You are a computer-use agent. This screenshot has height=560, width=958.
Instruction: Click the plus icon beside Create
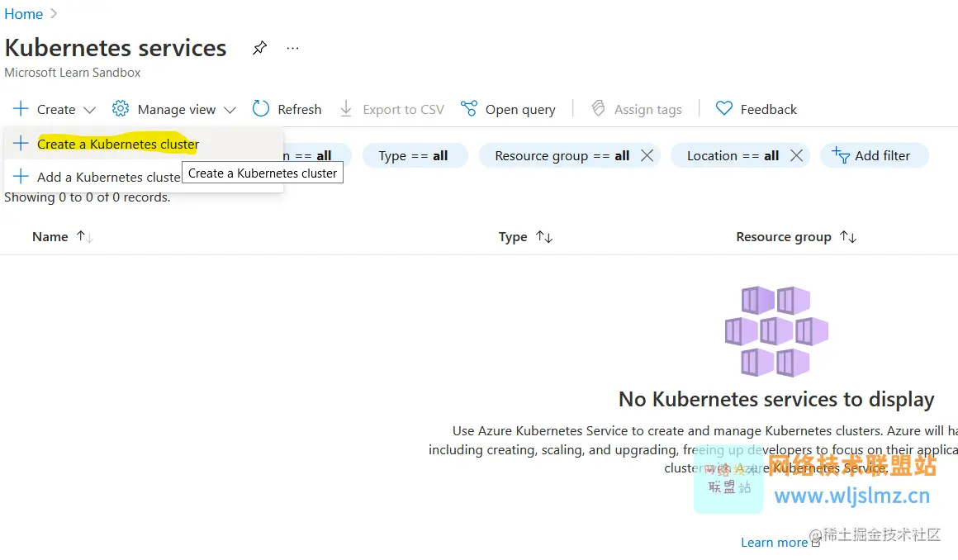coord(21,109)
